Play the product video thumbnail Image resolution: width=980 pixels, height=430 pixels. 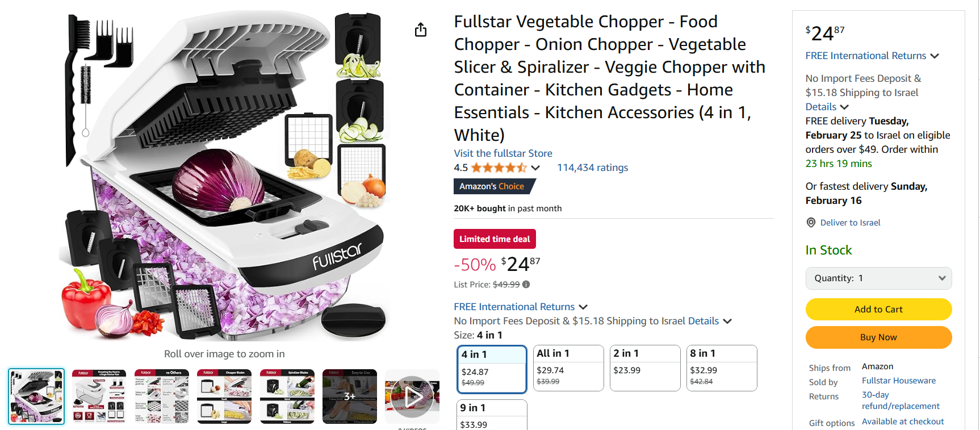412,396
